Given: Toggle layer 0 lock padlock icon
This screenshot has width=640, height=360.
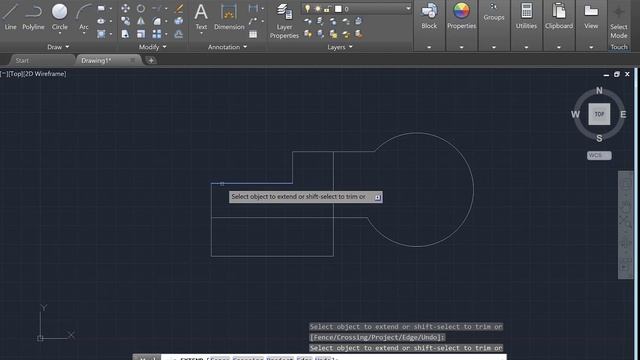Looking at the screenshot, I should [x=327, y=9].
